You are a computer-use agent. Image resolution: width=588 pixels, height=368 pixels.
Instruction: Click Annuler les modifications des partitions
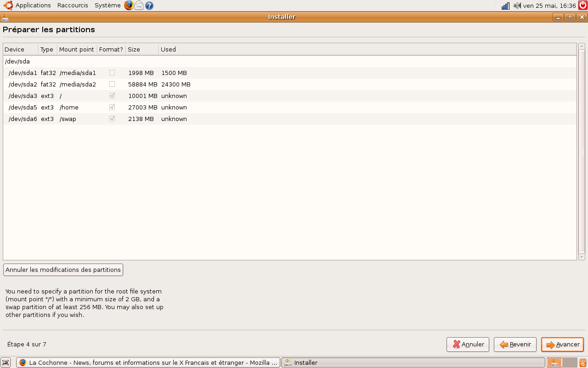(x=63, y=270)
